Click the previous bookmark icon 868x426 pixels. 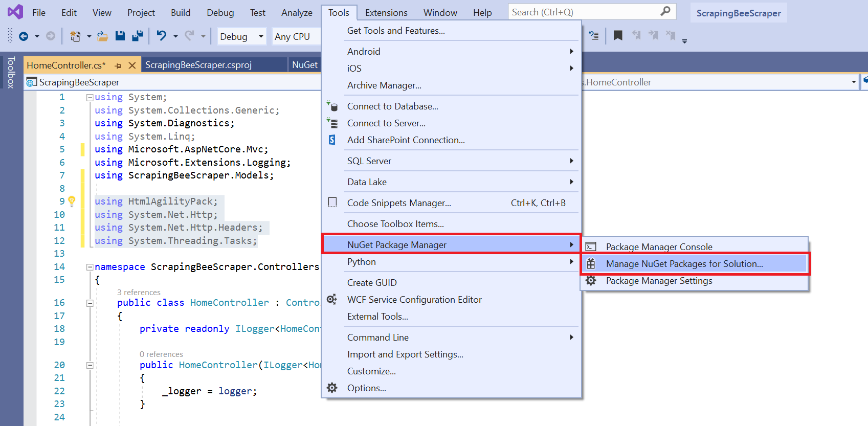pos(636,35)
